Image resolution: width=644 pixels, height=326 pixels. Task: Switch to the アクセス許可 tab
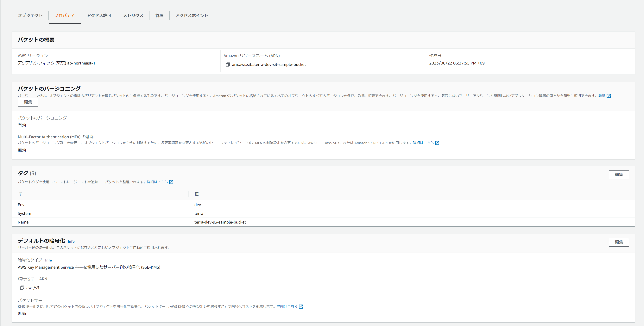(x=99, y=15)
